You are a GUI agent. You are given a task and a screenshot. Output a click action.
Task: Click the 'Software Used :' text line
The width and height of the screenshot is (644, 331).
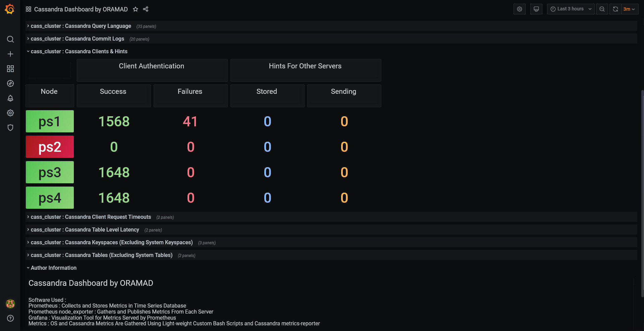point(47,300)
